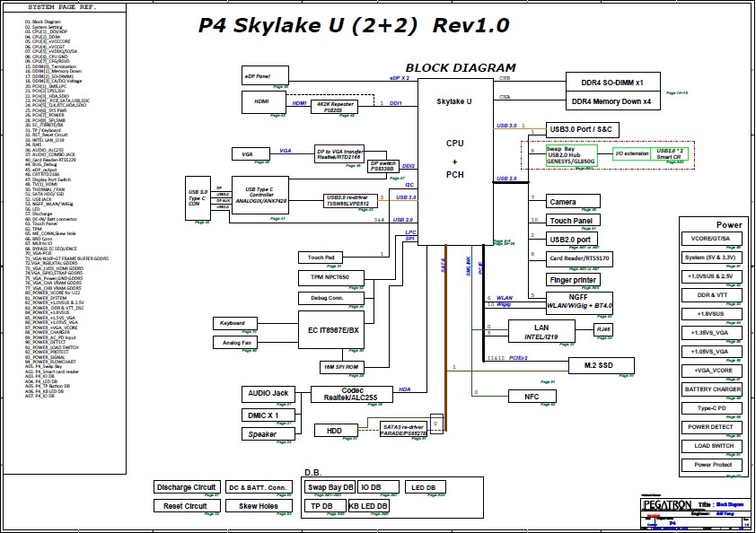756x533 pixels.
Task: Click the +1.35VS_VGA power block
Action: pyautogui.click(x=712, y=333)
